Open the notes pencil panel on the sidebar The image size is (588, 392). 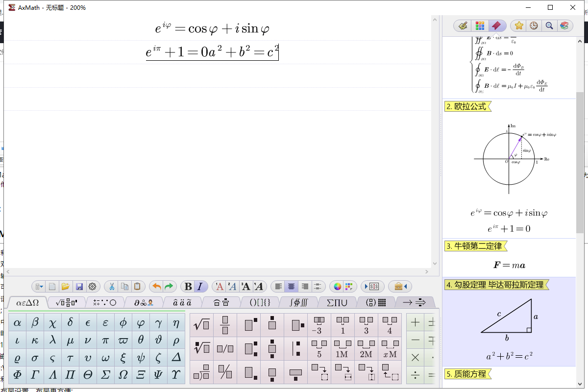(463, 25)
